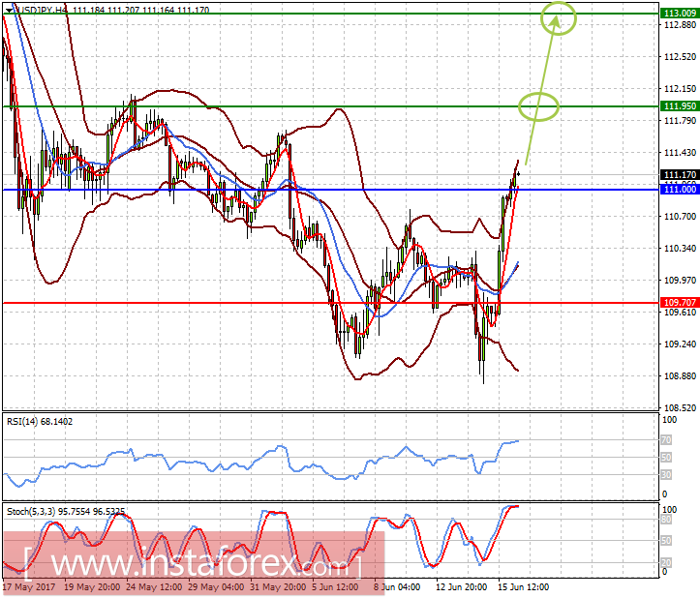Image resolution: width=700 pixels, height=598 pixels.
Task: Click the RSI(14) 68.1402 indicator label
Action: click(40, 421)
